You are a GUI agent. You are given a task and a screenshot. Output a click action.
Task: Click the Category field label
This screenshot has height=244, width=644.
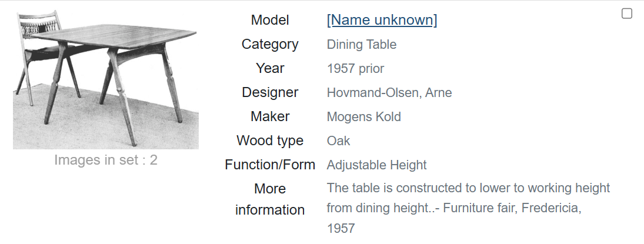[270, 44]
